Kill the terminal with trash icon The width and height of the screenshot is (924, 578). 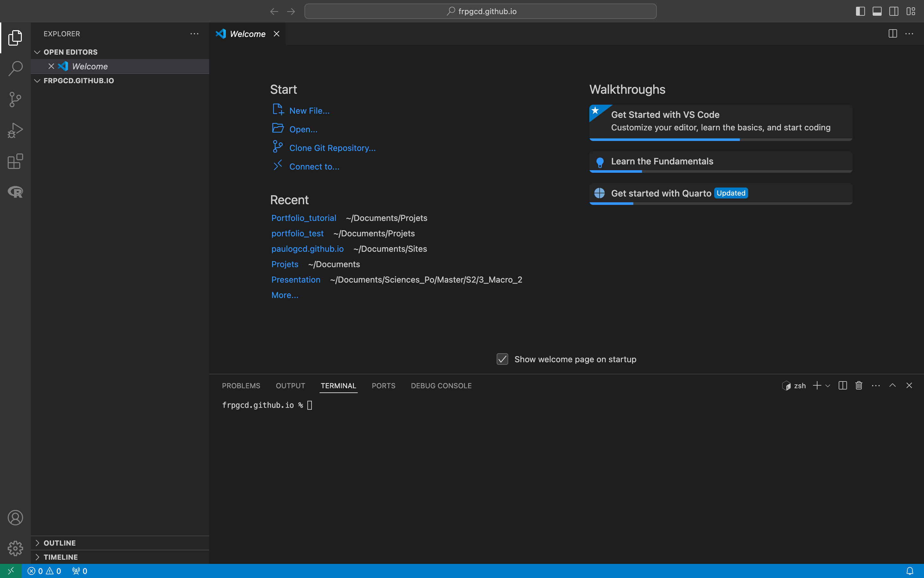859,385
